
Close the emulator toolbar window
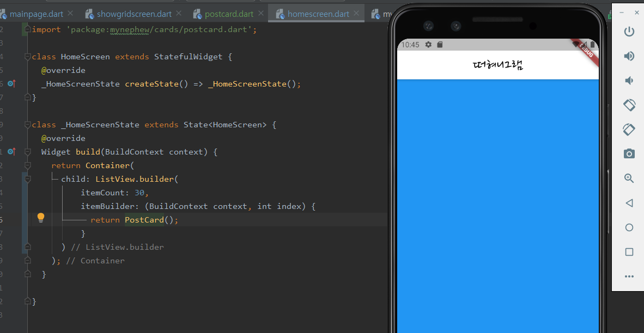[637, 13]
